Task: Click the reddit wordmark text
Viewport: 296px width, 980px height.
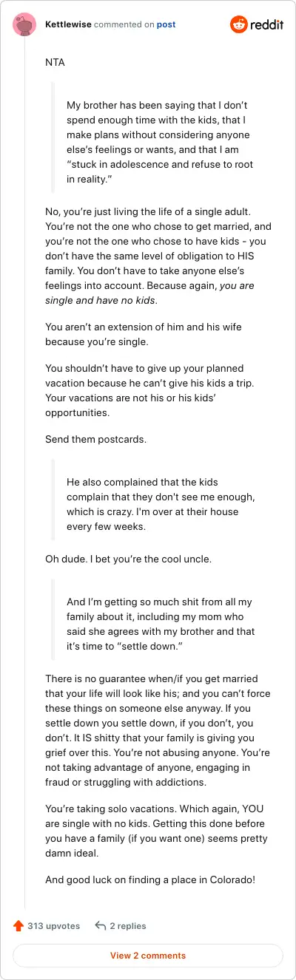Action: tap(268, 24)
